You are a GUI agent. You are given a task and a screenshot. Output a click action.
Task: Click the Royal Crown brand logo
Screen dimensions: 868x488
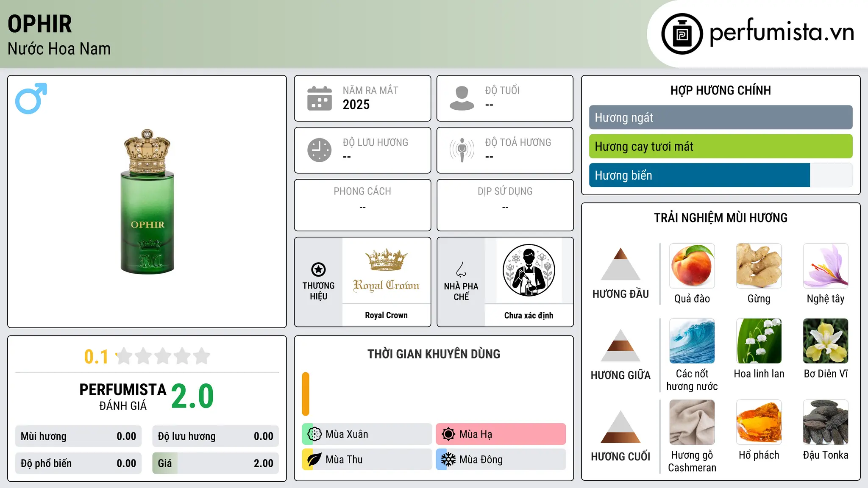point(386,271)
